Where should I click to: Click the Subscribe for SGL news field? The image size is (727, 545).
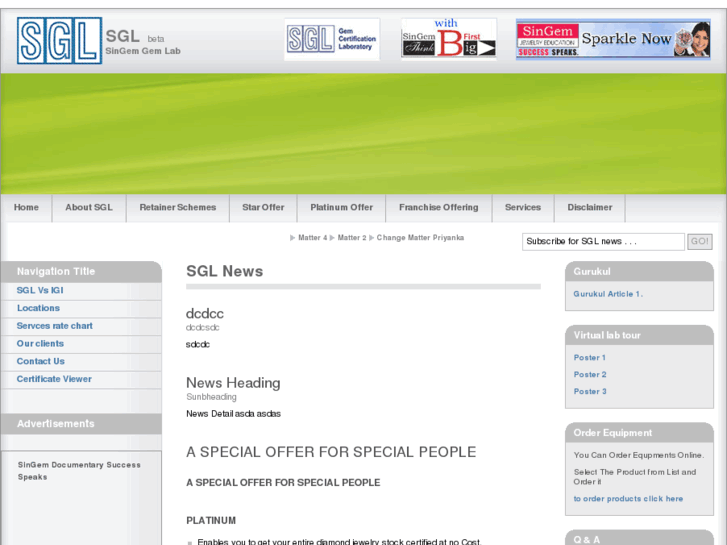tap(603, 242)
